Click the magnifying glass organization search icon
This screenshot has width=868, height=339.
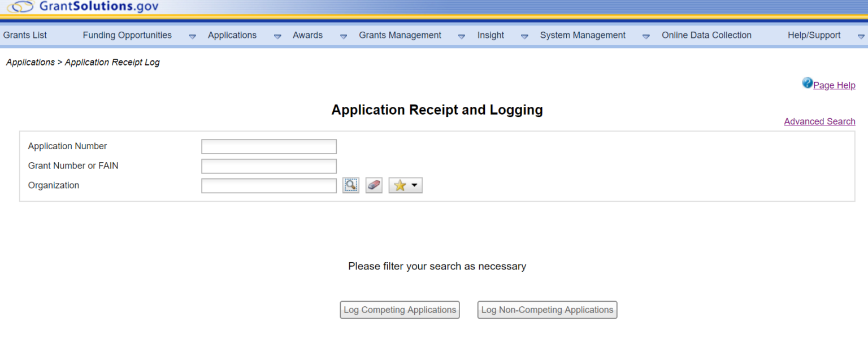coord(350,185)
